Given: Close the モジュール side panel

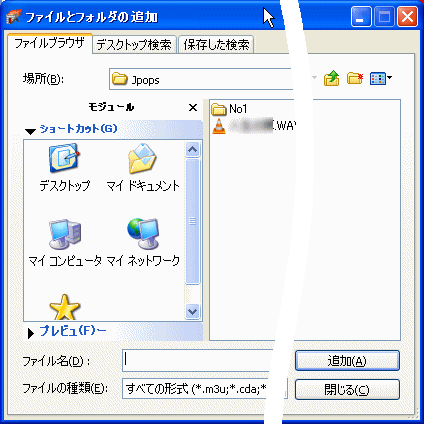Looking at the screenshot, I should click(x=193, y=108).
